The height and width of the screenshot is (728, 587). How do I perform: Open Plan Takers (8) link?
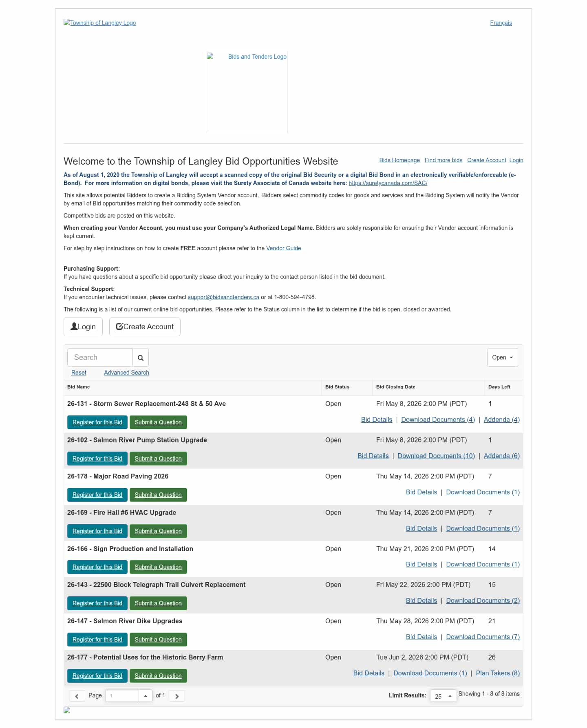point(498,673)
